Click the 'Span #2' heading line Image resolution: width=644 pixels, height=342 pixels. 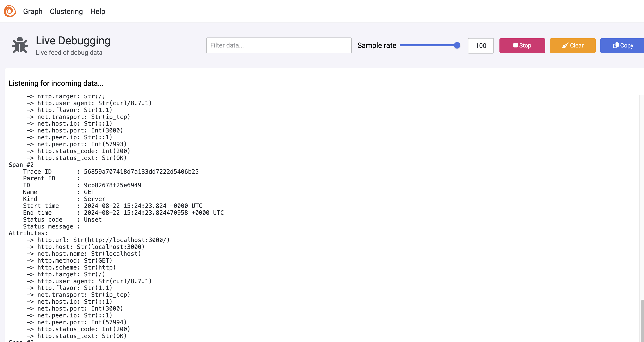(x=21, y=165)
